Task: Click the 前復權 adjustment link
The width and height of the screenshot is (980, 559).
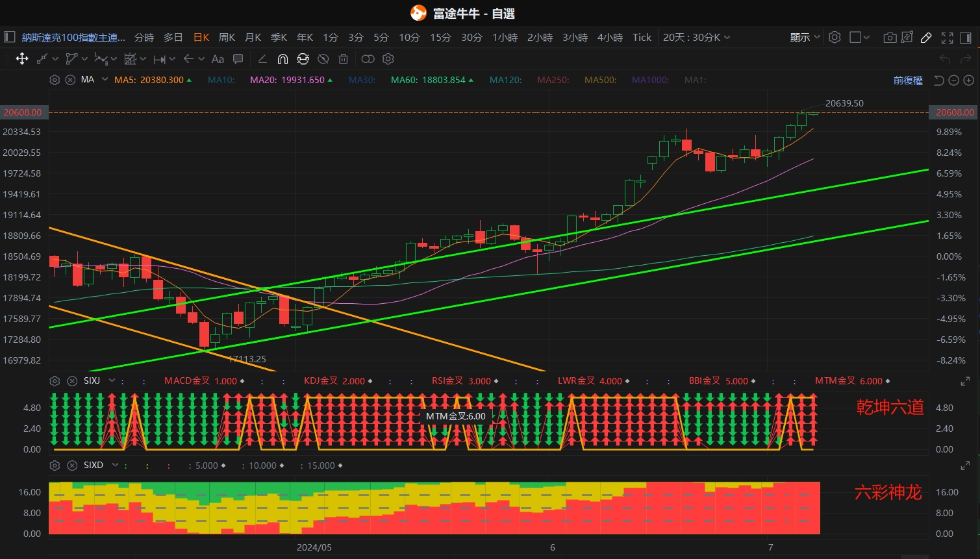Action: 907,81
